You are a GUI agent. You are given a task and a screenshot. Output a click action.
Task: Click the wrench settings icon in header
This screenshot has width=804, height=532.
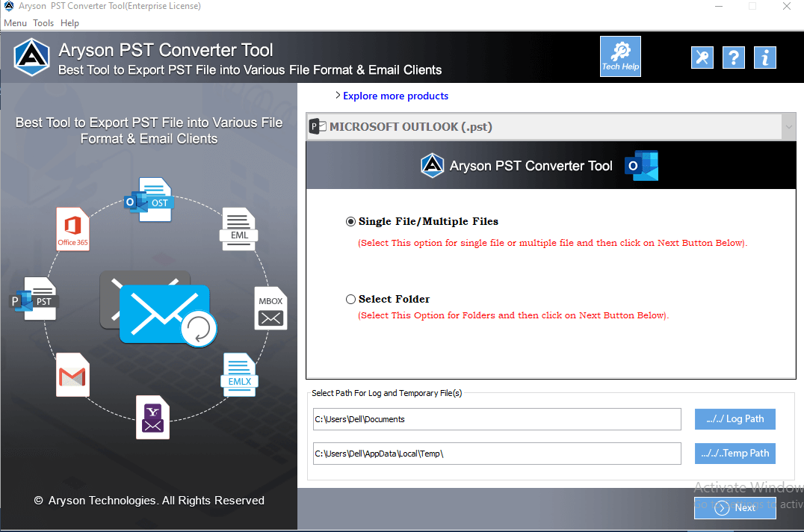point(702,58)
